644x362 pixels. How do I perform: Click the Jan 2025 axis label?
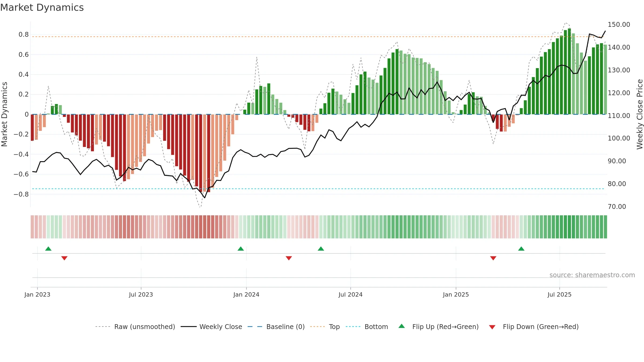point(456,294)
